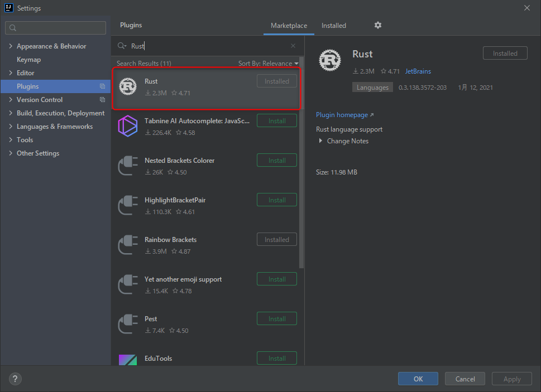This screenshot has height=392, width=541.
Task: Click the copy icon beside Version Control
Action: pos(103,100)
